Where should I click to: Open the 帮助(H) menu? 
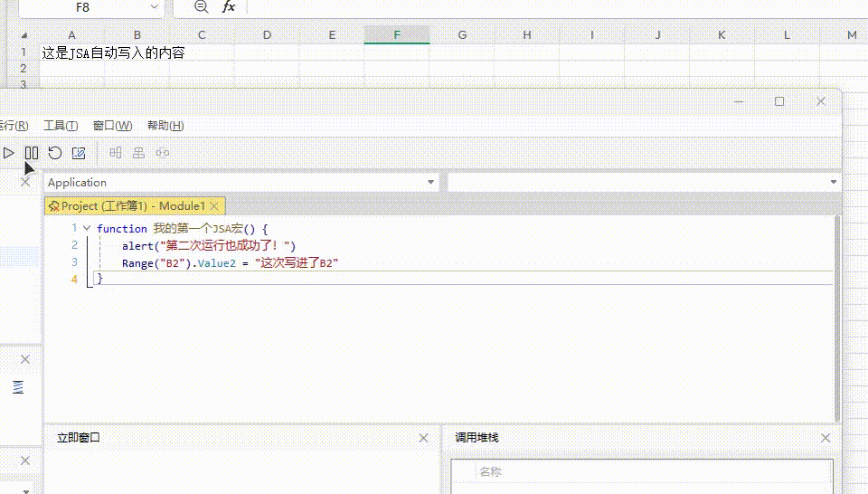coord(165,126)
